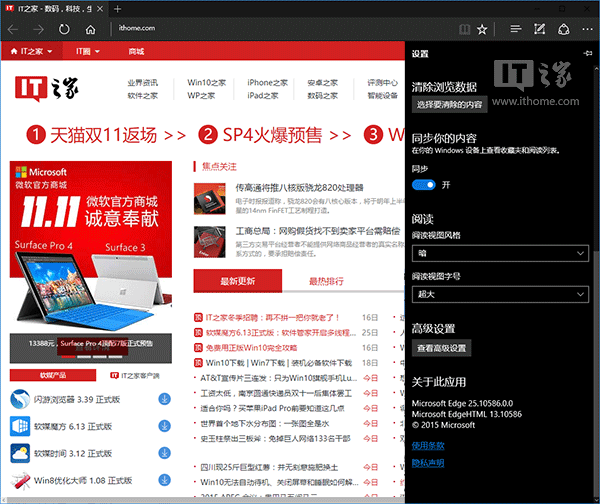Select the IT之家客户端 tab
Image resolution: width=600 pixels, height=504 pixels.
coord(135,375)
